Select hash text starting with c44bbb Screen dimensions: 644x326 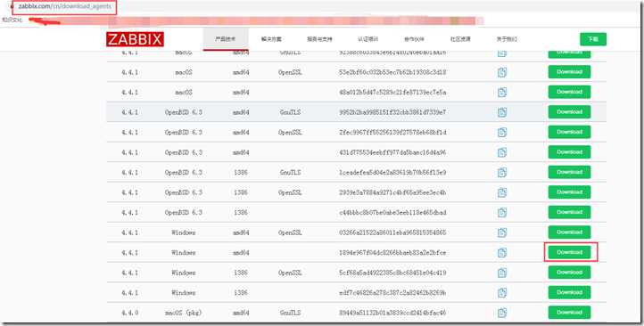(392, 212)
